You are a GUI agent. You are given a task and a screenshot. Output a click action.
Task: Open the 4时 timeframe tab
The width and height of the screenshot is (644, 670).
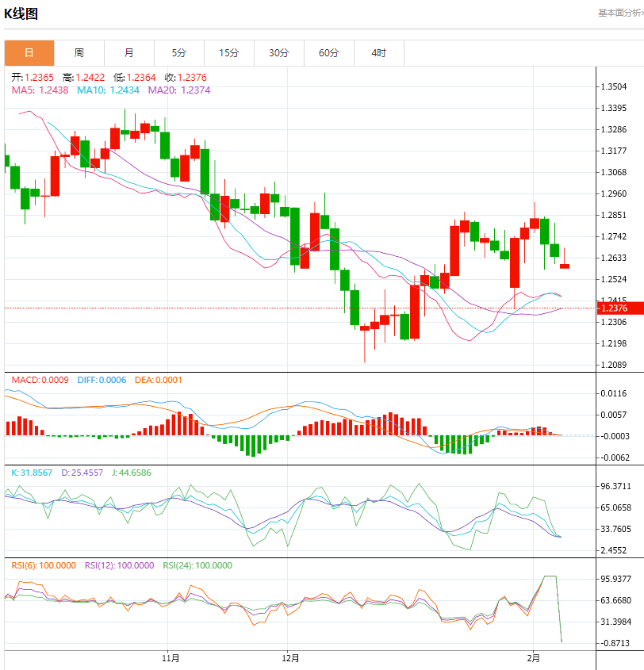coord(379,53)
